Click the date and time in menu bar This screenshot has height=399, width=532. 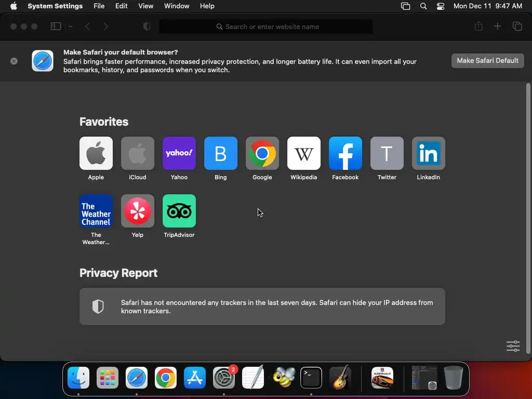(x=487, y=6)
